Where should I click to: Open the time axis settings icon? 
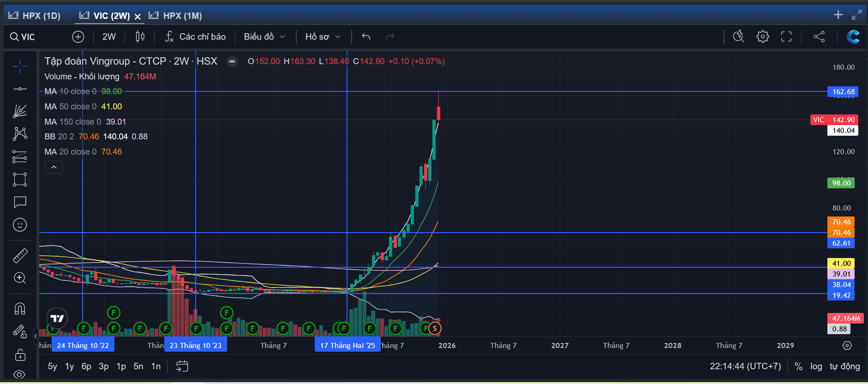coord(847,346)
